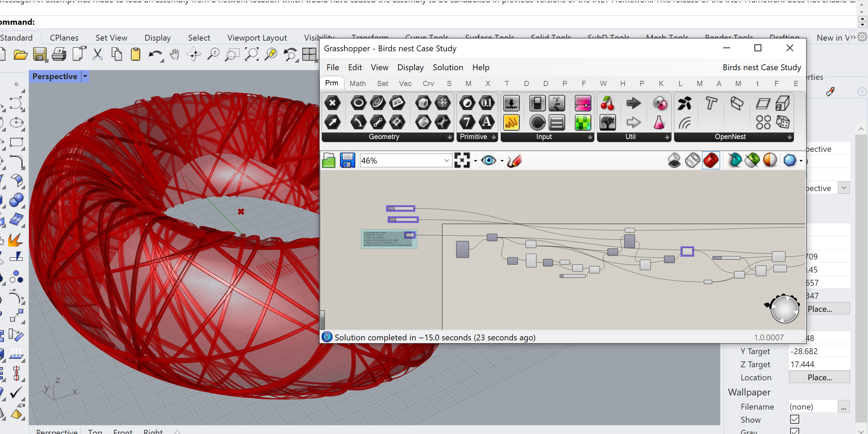
Task: Click the Location Place button
Action: coord(819,378)
